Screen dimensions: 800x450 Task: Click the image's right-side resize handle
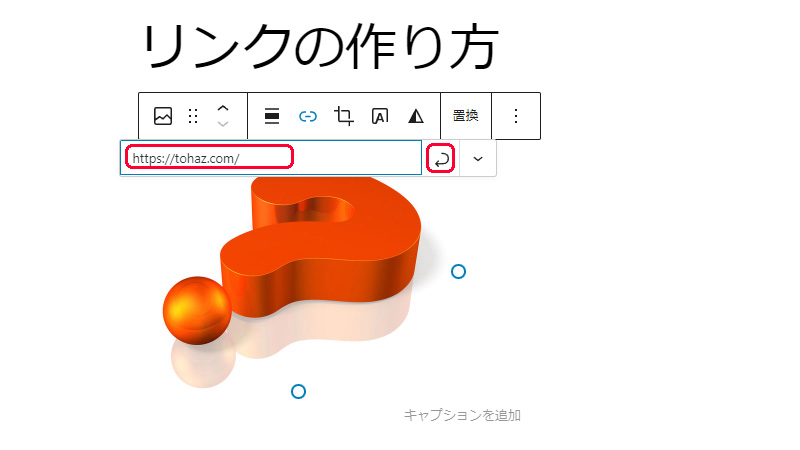459,271
